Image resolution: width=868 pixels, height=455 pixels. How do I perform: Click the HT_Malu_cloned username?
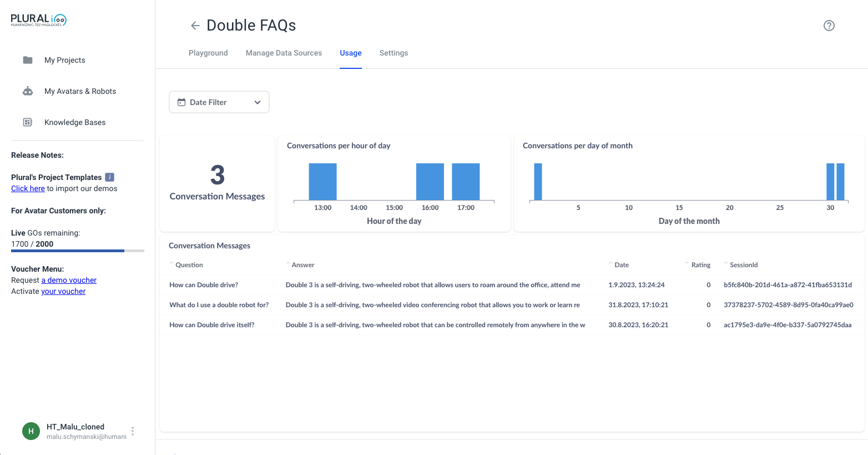[75, 427]
